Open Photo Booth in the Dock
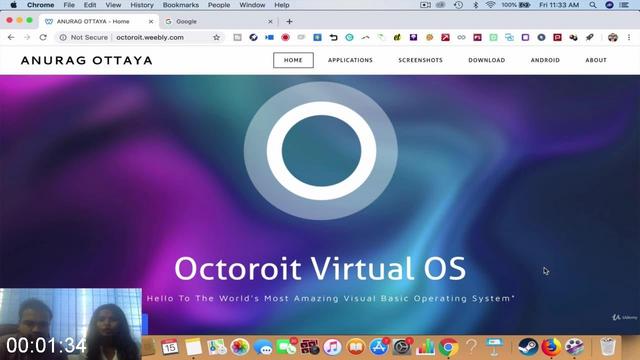This screenshot has height=360, width=640. point(309,347)
